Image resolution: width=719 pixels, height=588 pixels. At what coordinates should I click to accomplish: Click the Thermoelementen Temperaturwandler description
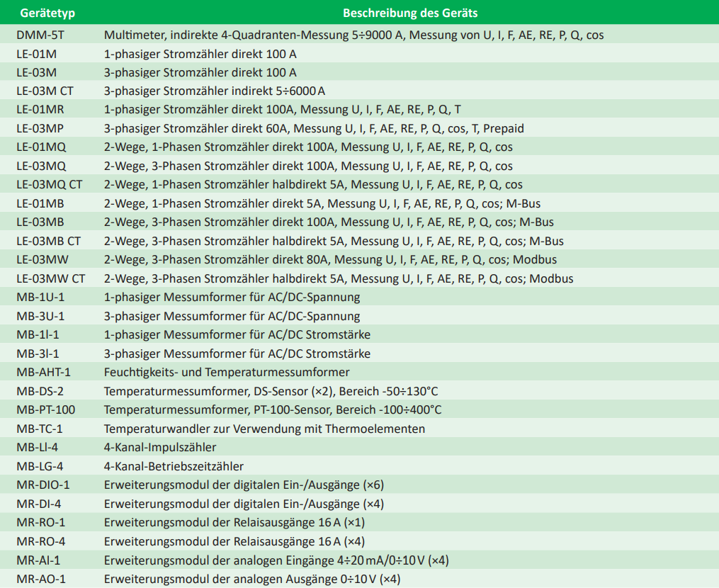tap(265, 429)
